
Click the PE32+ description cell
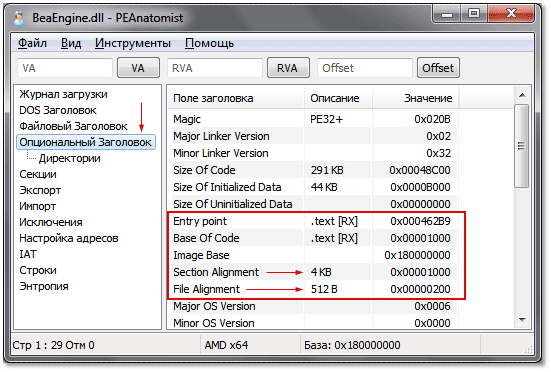(x=326, y=119)
